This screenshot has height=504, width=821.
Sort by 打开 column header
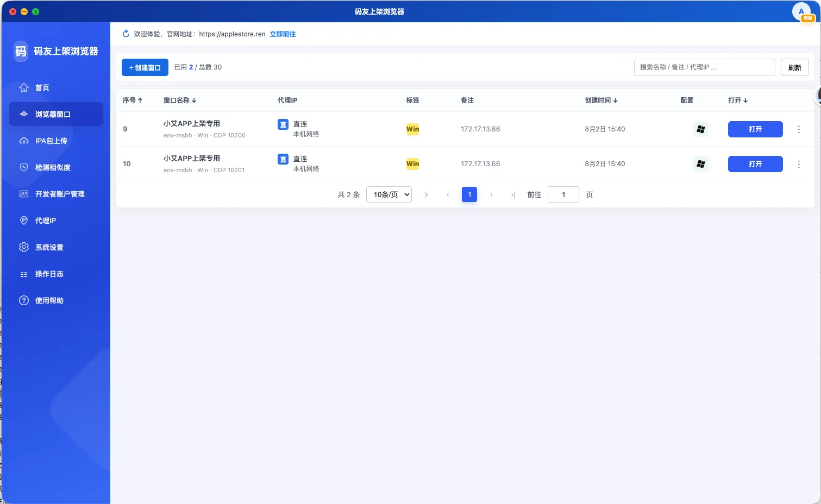coord(738,100)
